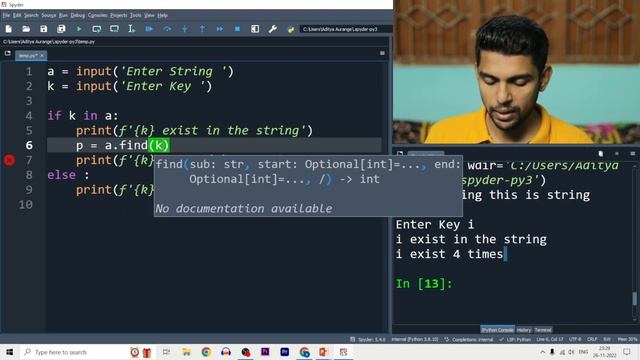Open the Source menu
Image resolution: width=640 pixels, height=360 pixels.
tap(49, 16)
